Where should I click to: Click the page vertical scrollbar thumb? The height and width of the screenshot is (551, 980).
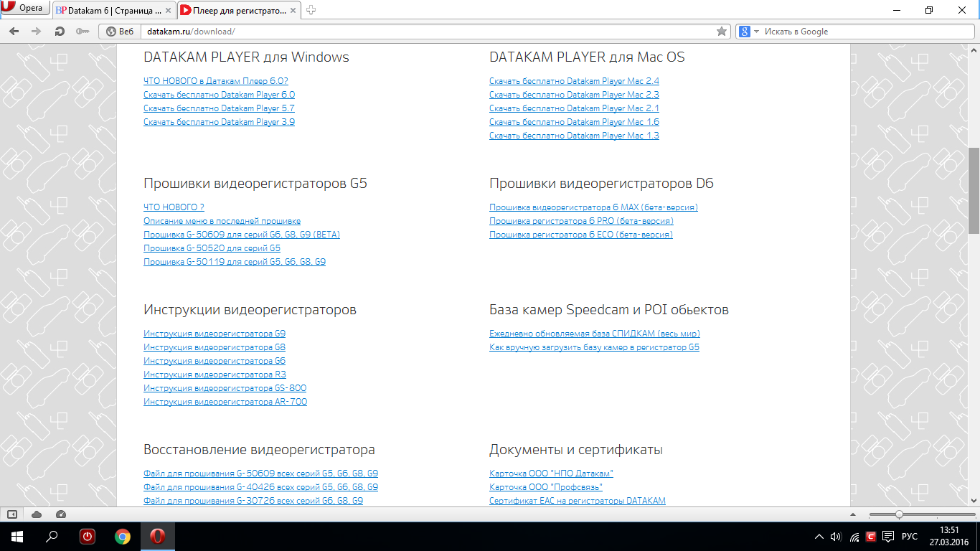coord(974,190)
